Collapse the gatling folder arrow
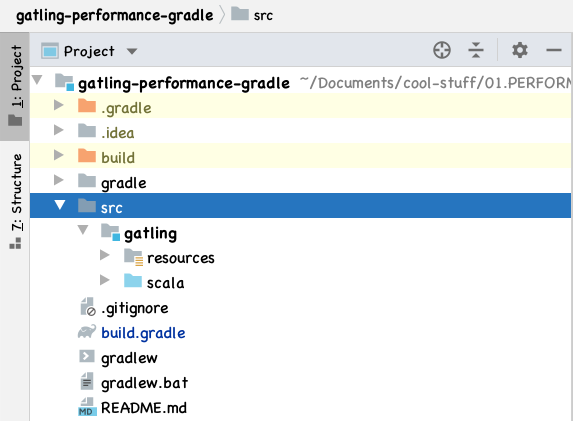 83,230
